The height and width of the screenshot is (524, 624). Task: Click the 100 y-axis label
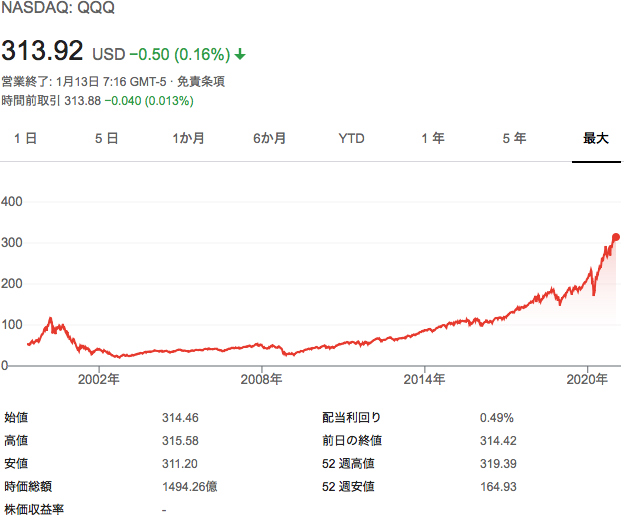[x=12, y=325]
